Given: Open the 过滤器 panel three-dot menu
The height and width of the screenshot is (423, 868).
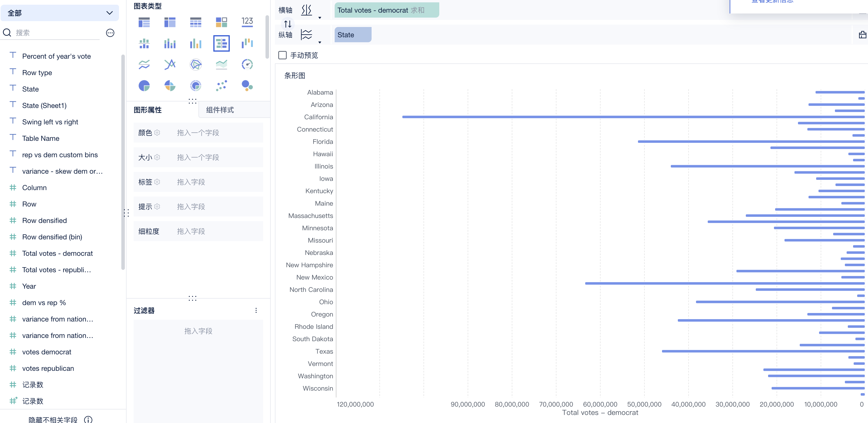Looking at the screenshot, I should [256, 310].
